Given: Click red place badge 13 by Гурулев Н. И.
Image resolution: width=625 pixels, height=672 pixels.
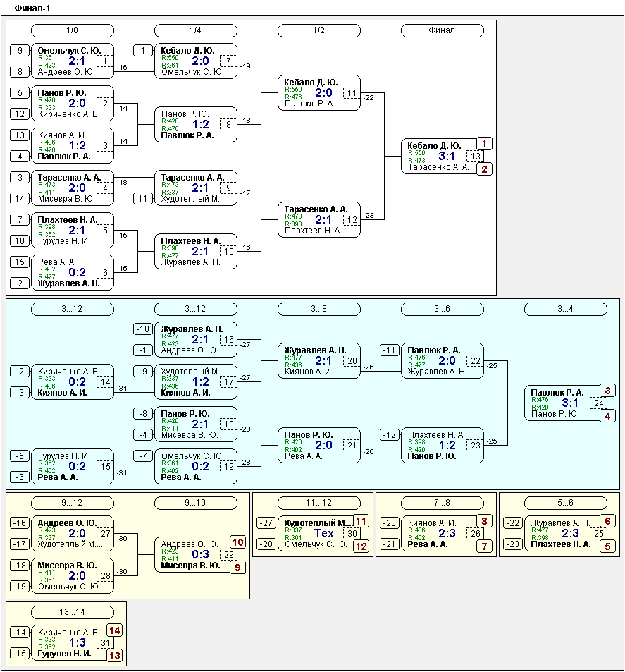Looking at the screenshot, I should pyautogui.click(x=114, y=656).
